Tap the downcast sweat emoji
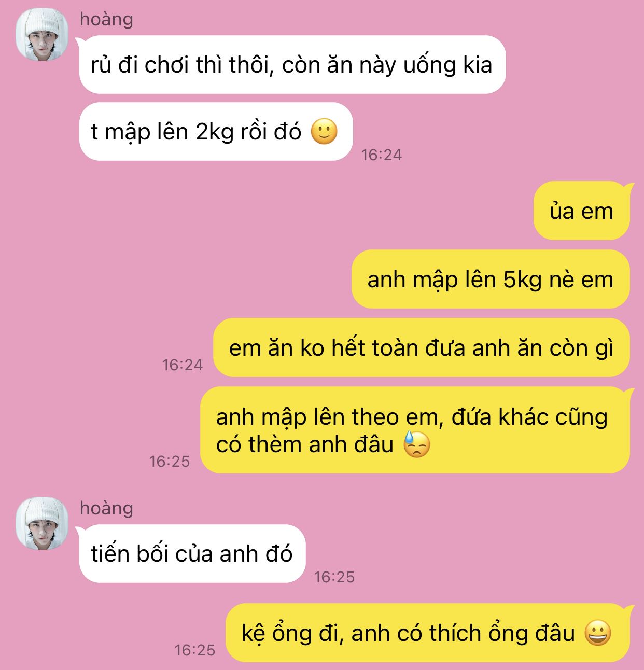Image resolution: width=644 pixels, height=670 pixels. (x=417, y=444)
